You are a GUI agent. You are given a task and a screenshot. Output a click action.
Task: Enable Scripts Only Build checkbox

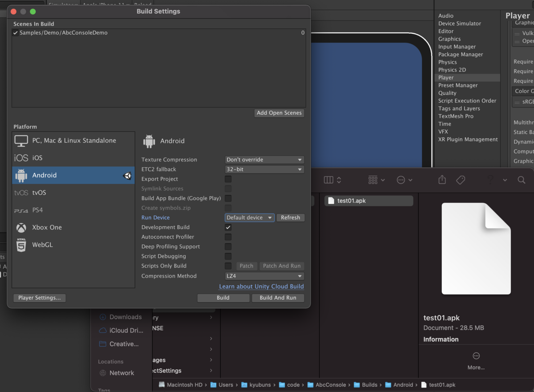(x=228, y=266)
